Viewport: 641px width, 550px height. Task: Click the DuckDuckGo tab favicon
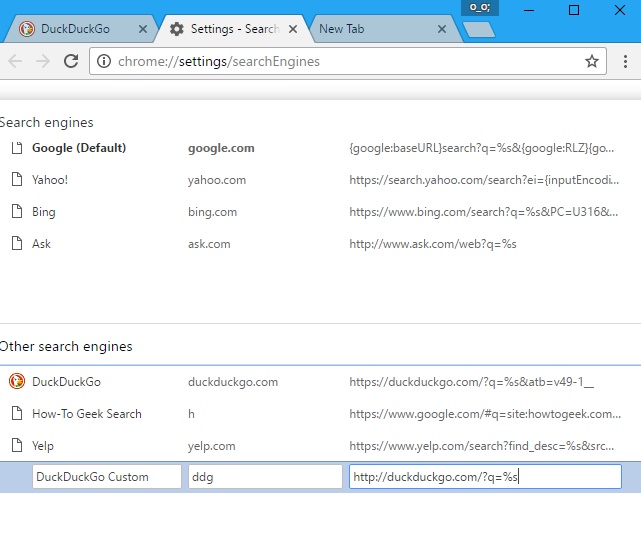coord(27,29)
